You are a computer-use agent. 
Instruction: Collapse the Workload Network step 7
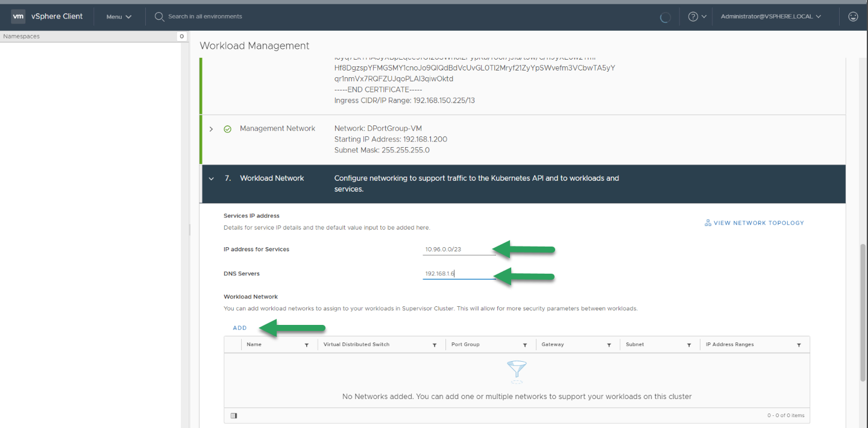[x=211, y=178]
